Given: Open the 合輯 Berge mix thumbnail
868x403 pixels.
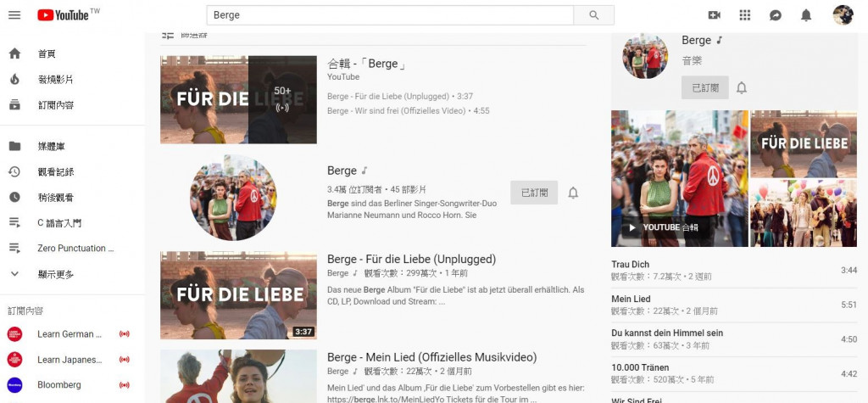Looking at the screenshot, I should coord(238,100).
